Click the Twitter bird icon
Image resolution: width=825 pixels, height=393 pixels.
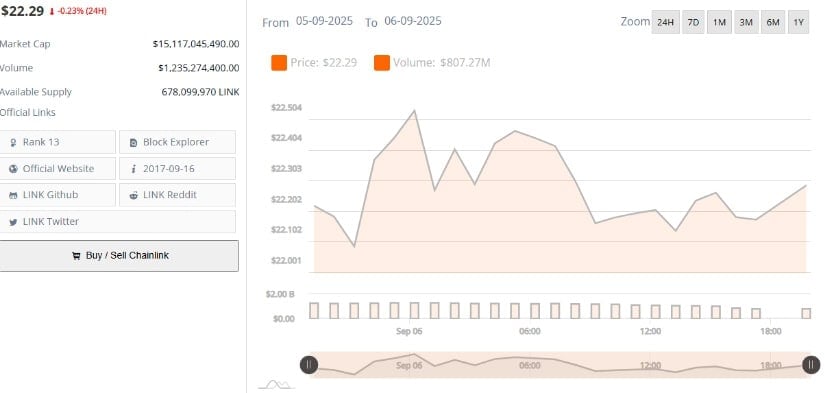[x=13, y=222]
